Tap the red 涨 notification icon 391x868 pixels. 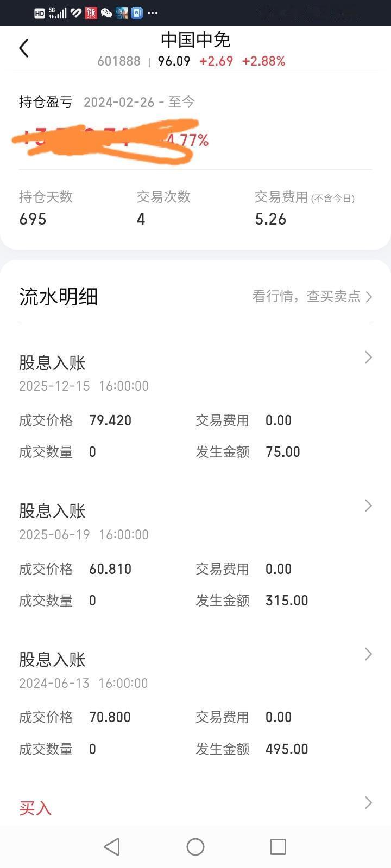pos(91,13)
